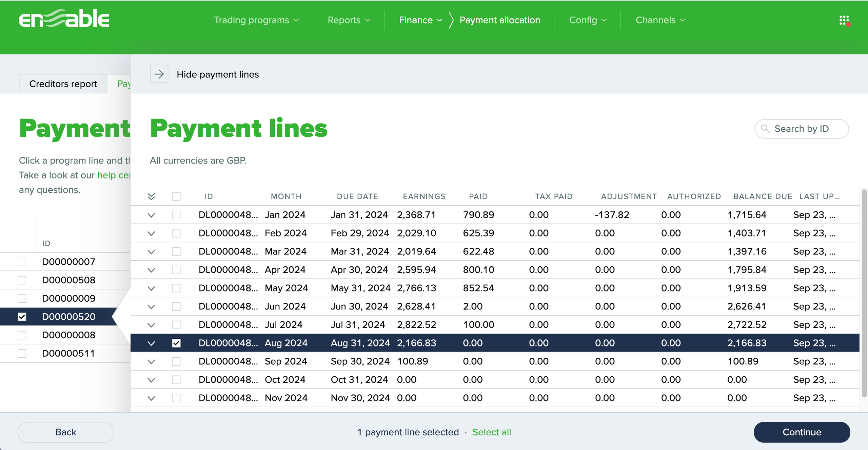This screenshot has width=868, height=450.
Task: Click the Enable logo
Action: 64,19
